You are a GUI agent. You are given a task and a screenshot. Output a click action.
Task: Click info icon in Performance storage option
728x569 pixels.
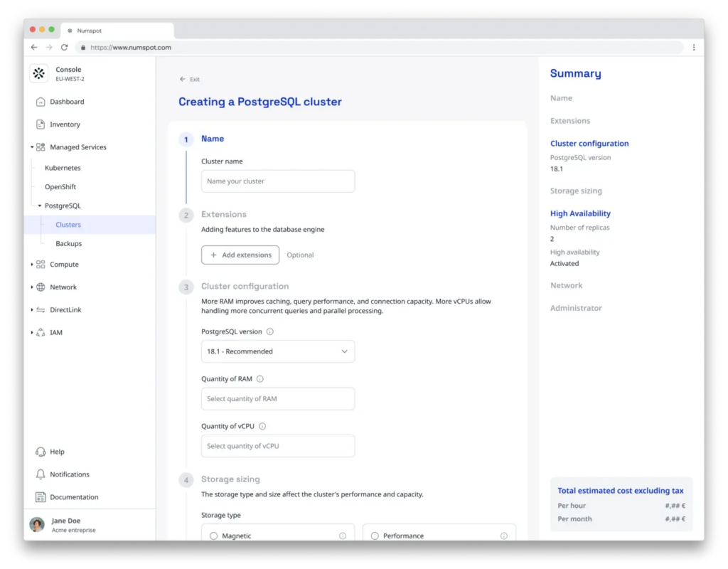[x=504, y=536]
